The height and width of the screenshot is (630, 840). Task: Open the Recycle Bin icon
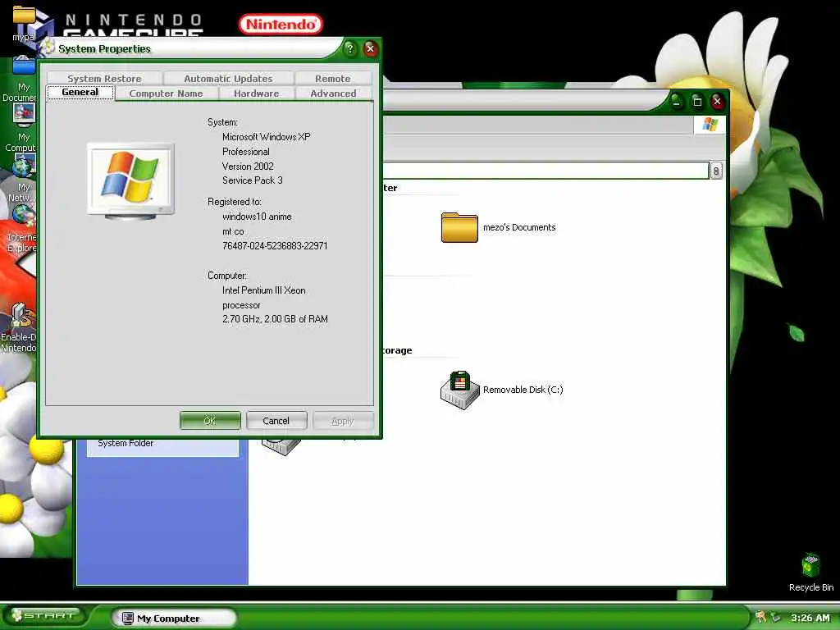tap(810, 573)
